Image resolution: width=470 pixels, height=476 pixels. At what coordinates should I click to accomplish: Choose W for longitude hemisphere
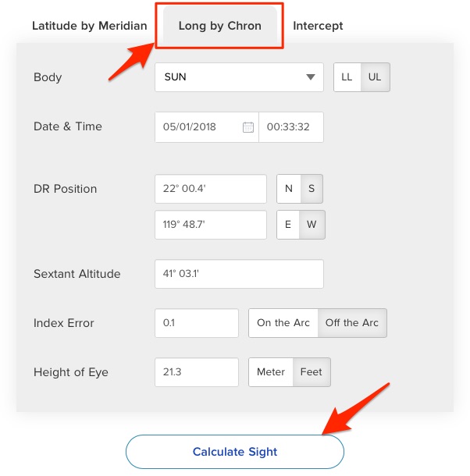(x=312, y=225)
